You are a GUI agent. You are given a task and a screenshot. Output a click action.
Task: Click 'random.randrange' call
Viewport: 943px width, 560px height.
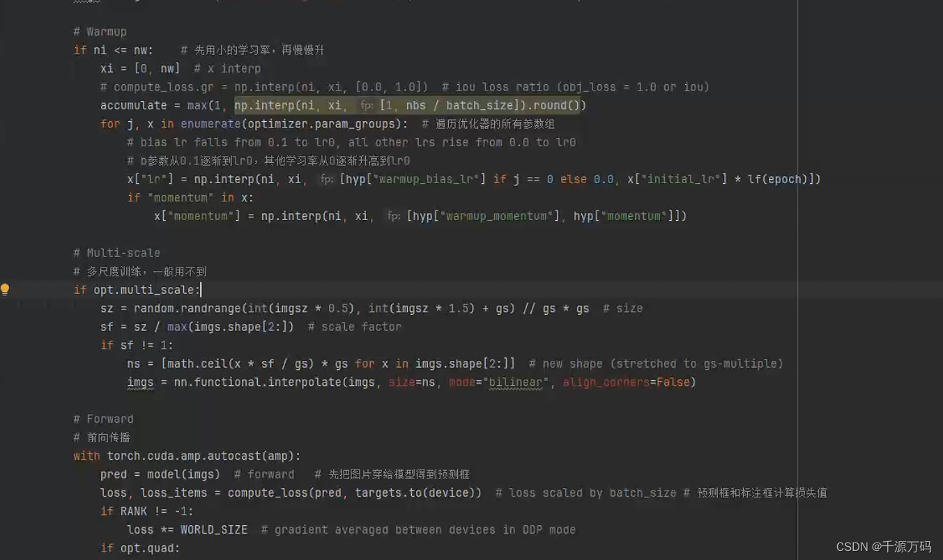tap(187, 309)
